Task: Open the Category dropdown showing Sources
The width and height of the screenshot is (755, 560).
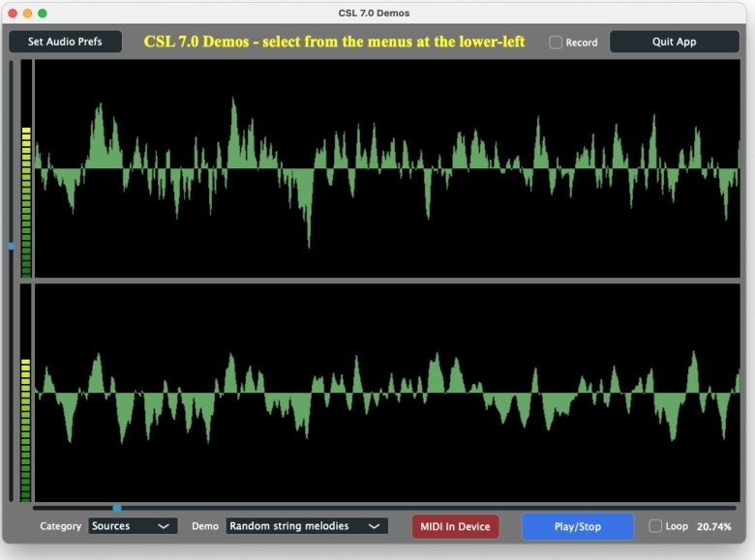Action: tap(133, 526)
